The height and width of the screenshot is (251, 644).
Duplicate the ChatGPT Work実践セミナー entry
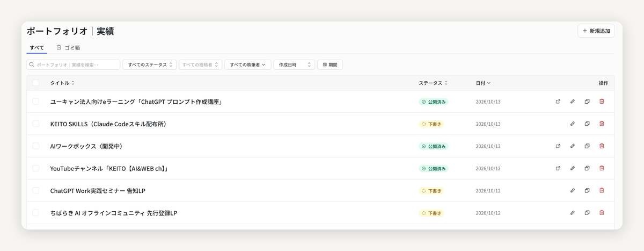point(587,190)
